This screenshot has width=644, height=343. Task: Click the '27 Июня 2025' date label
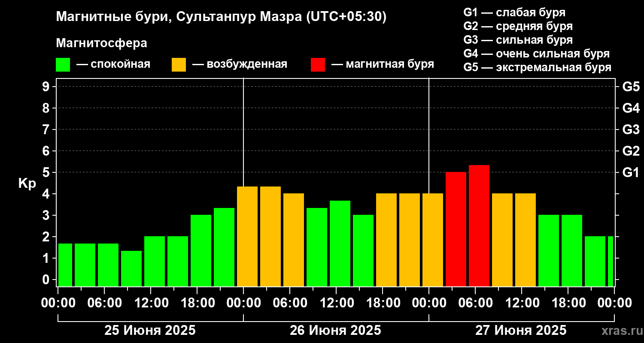[521, 331]
